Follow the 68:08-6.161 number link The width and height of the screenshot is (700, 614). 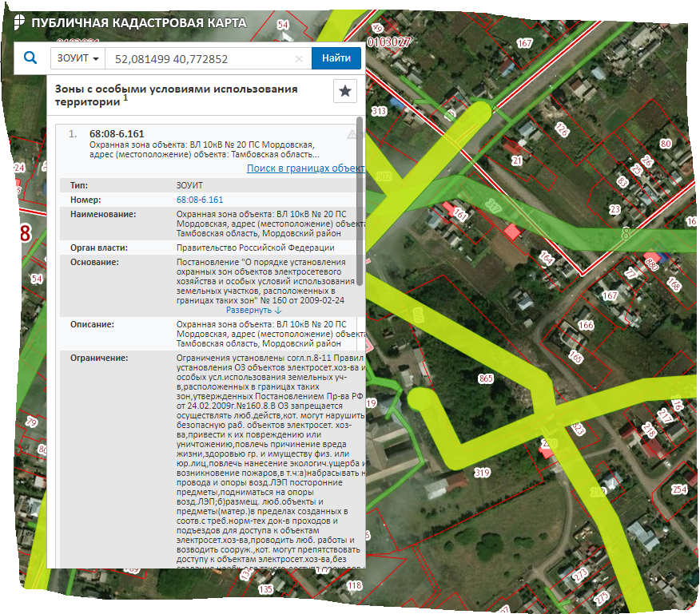(x=200, y=200)
